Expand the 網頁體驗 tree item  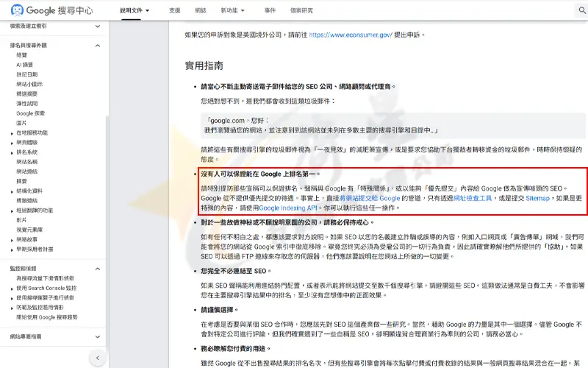click(x=12, y=143)
